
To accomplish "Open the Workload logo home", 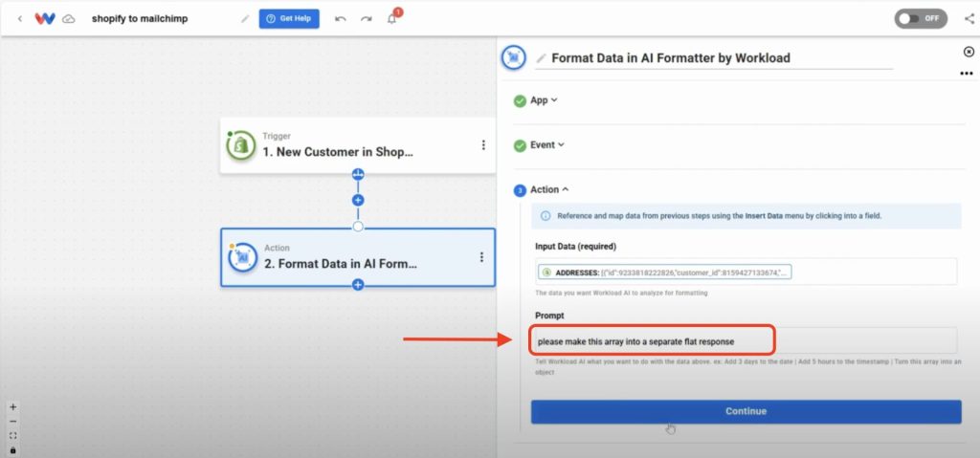I will (x=45, y=19).
